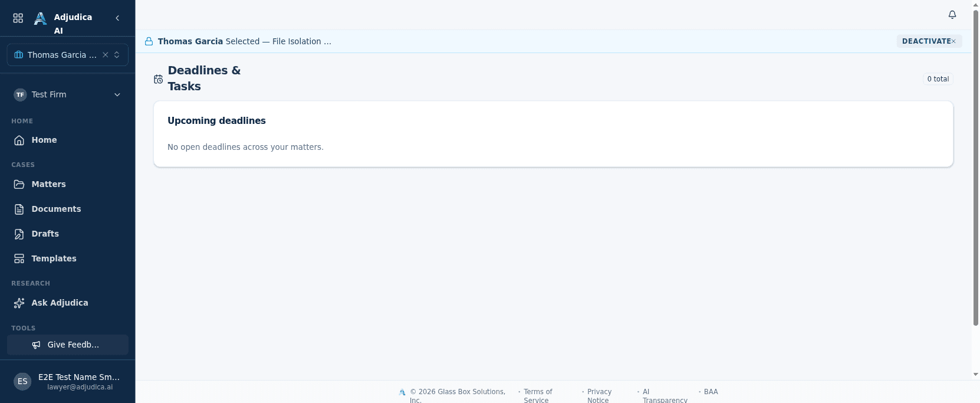Open the apps grid icon

[x=18, y=18]
